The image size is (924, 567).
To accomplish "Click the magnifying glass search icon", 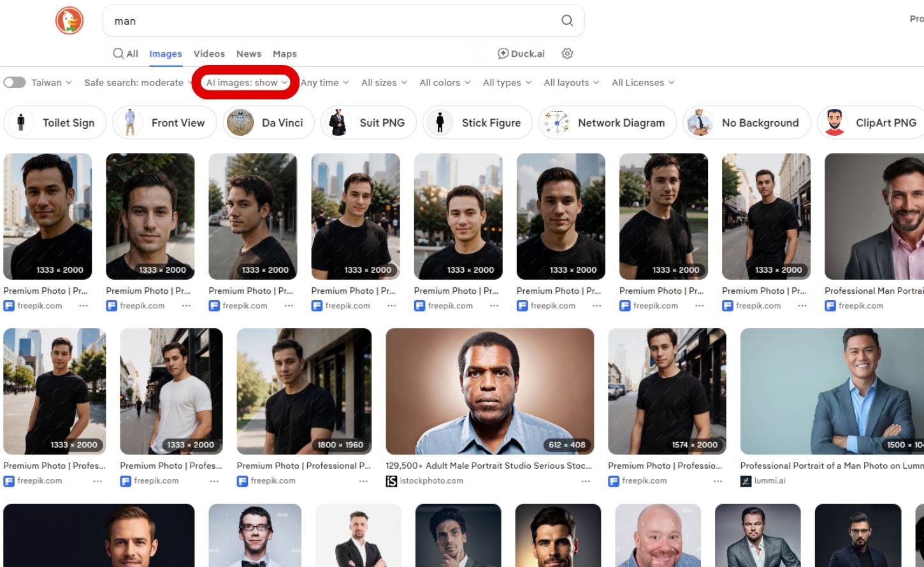I will tap(567, 20).
